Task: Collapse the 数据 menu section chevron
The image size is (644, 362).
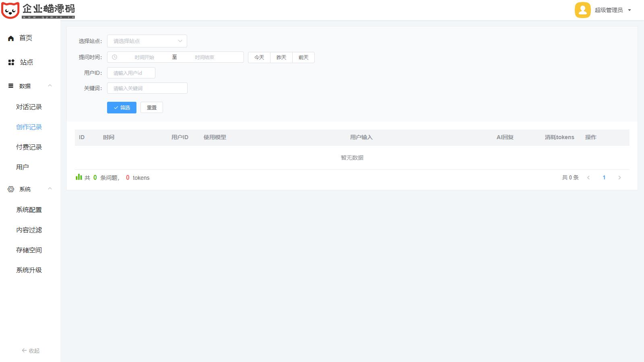Action: [50, 86]
